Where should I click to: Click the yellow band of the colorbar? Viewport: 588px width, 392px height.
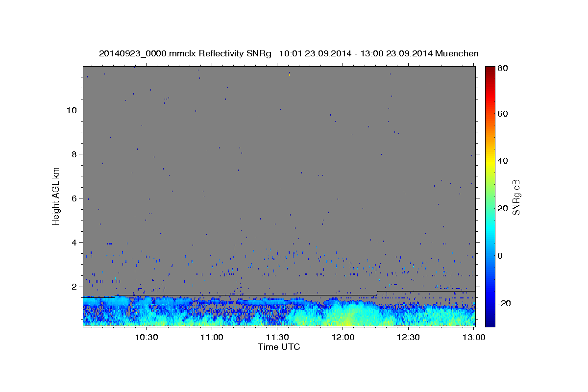tap(490, 161)
